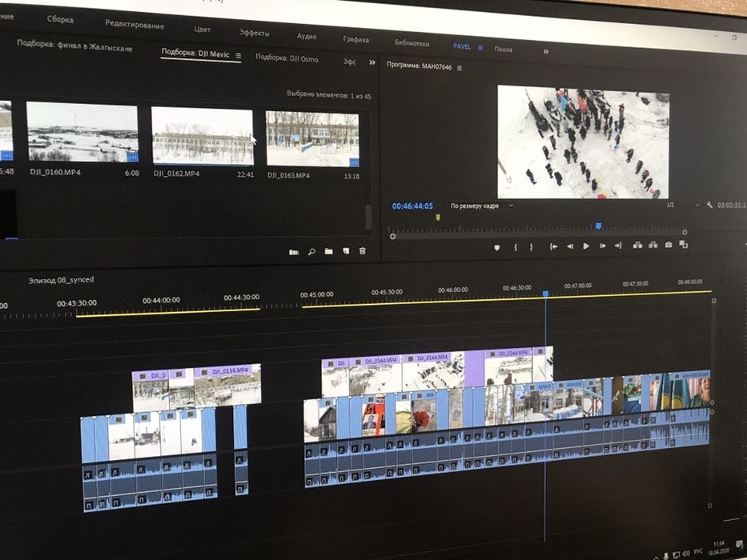Click sequence duration 03:02:31 timecode
Viewport: 747px width, 560px height.
click(732, 206)
